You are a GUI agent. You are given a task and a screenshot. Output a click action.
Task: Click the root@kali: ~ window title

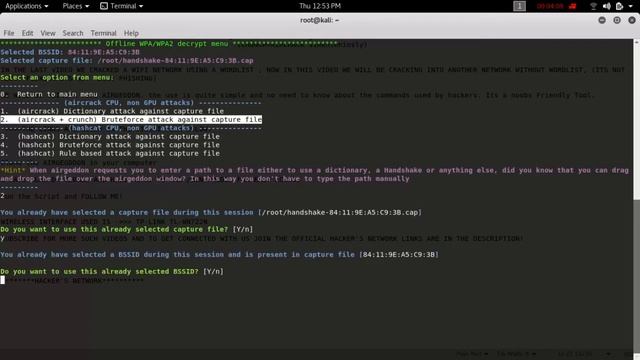click(x=320, y=20)
